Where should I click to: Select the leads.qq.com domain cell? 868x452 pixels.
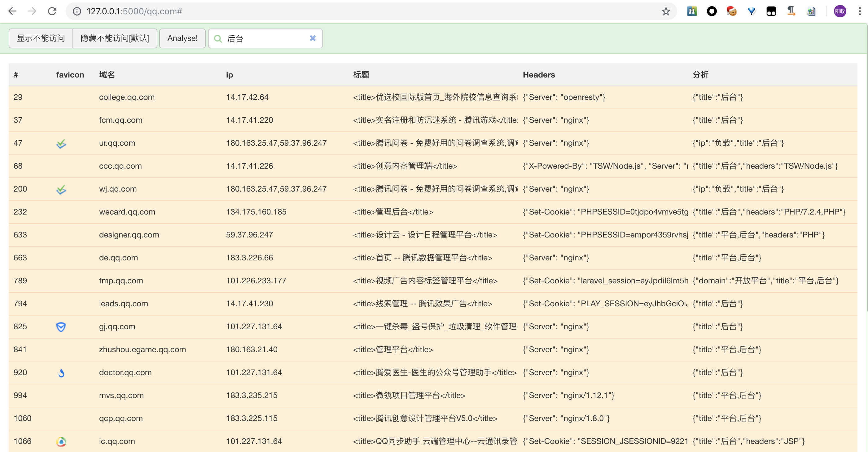point(123,304)
